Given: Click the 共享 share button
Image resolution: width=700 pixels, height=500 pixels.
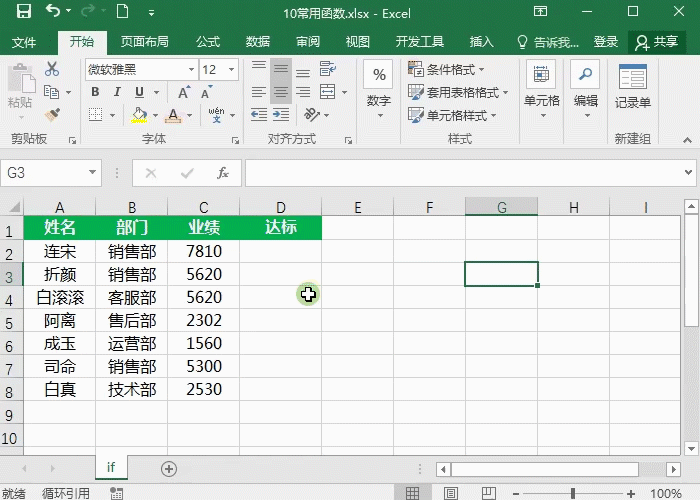Looking at the screenshot, I should (657, 42).
